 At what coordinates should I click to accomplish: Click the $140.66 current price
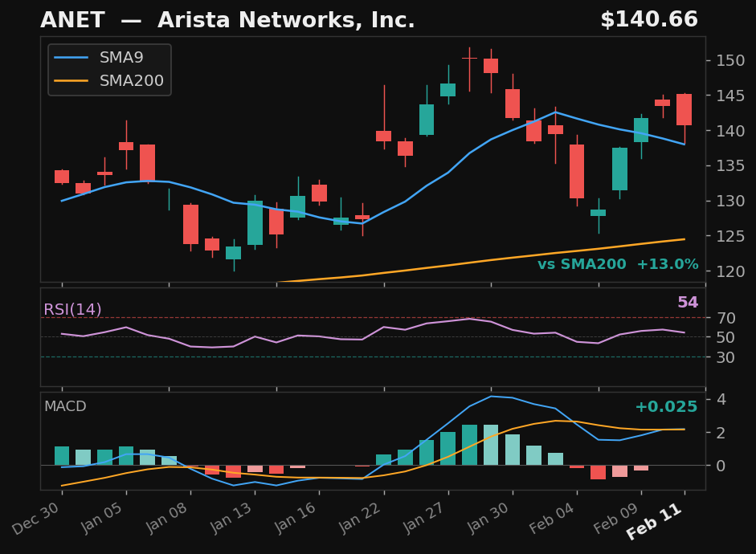[x=649, y=20]
